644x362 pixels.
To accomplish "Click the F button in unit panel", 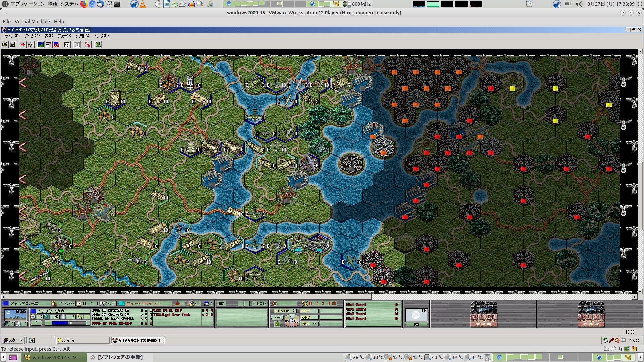I will [36, 323].
